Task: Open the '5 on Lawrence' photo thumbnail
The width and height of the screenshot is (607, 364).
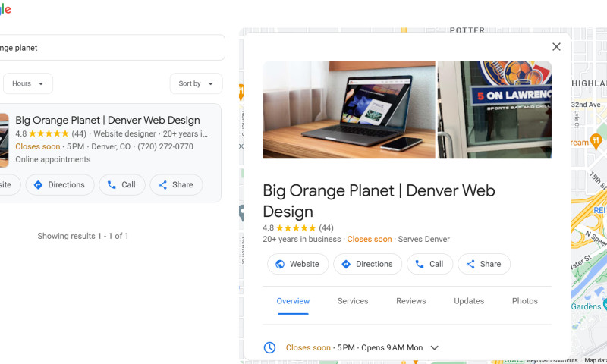Action: 495,109
